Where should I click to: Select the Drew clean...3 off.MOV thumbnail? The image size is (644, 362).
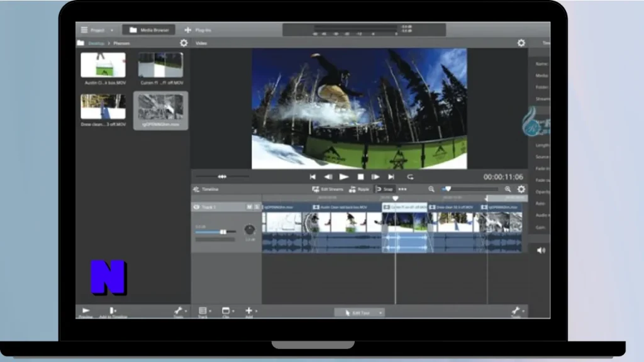(x=103, y=107)
